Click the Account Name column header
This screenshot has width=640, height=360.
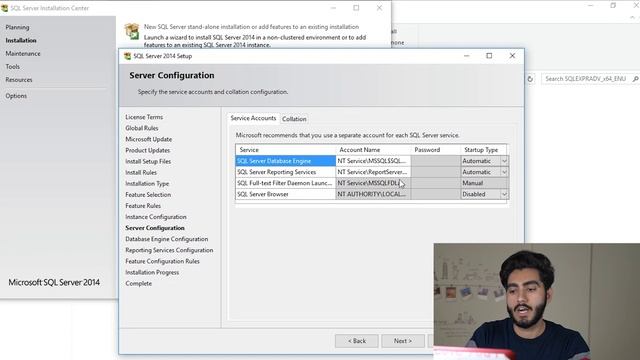pos(373,150)
